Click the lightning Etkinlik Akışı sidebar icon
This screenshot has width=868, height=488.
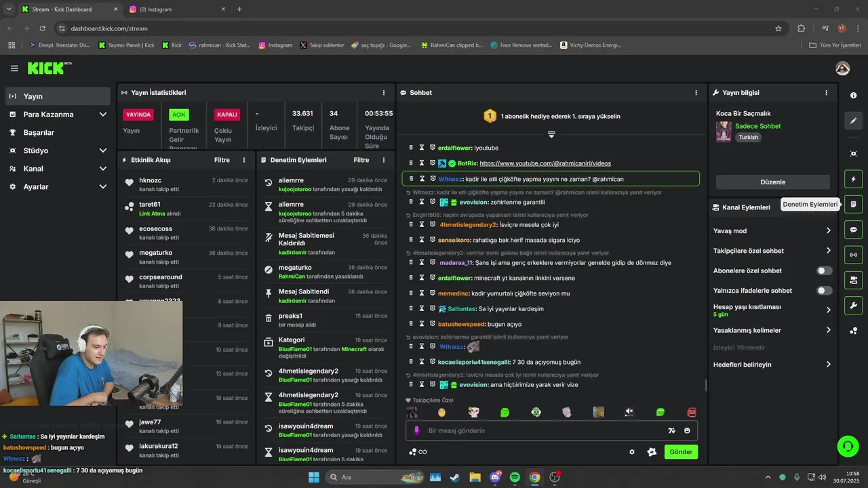[x=854, y=179]
